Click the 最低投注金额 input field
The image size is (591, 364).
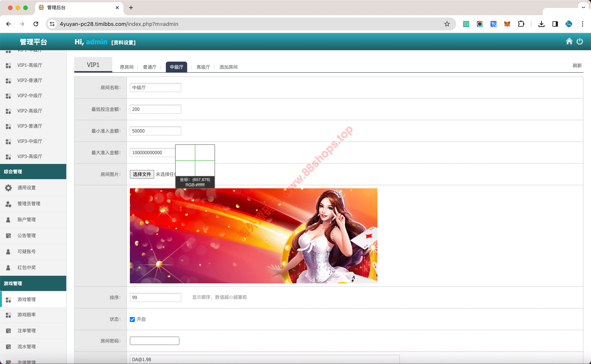155,109
